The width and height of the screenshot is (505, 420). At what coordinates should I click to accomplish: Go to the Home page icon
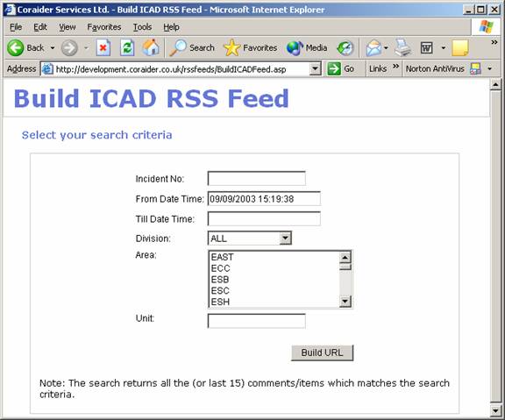point(151,47)
